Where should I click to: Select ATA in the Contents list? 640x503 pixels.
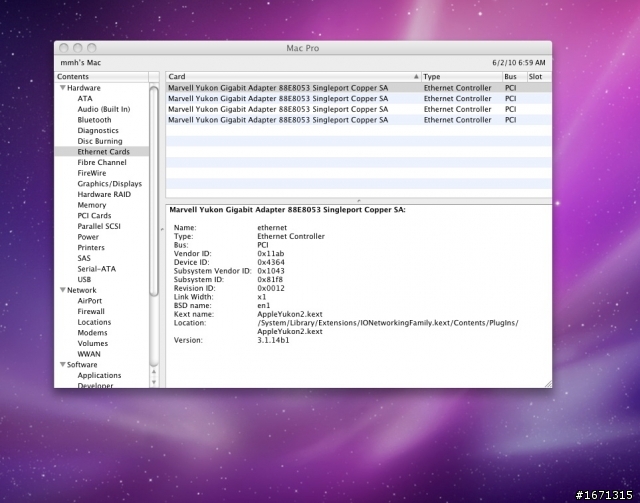tap(85, 98)
